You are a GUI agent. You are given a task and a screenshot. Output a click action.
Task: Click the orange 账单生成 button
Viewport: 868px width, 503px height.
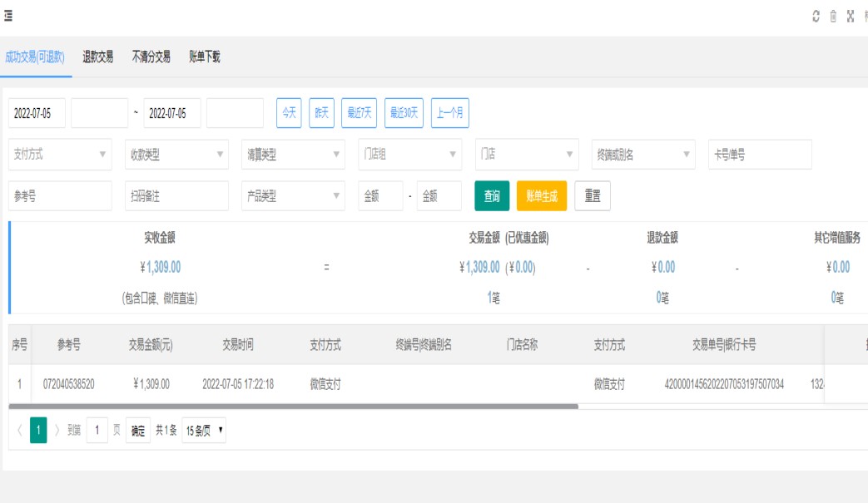[542, 196]
